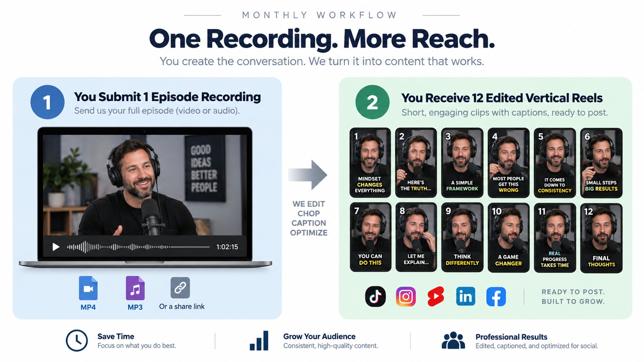The image size is (644, 362).
Task: Click the LinkedIn icon
Action: coord(466,296)
